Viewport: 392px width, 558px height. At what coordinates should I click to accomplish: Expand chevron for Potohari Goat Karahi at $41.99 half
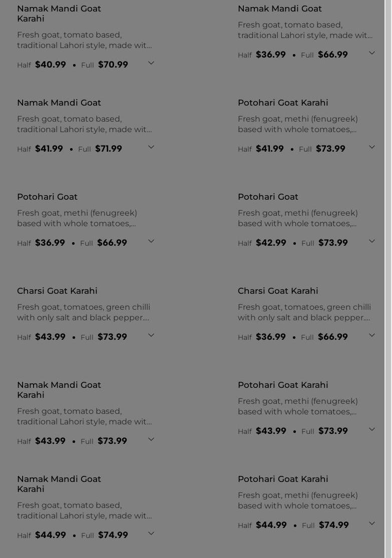point(371,147)
